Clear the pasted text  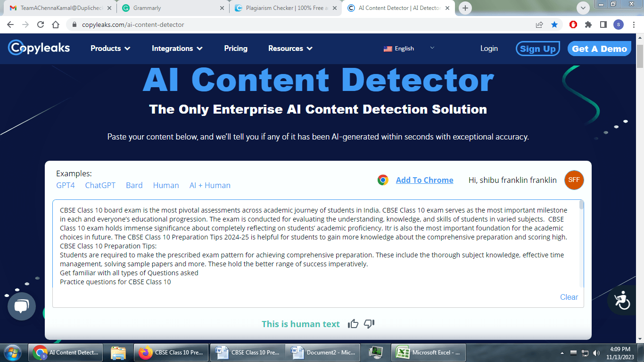click(569, 297)
